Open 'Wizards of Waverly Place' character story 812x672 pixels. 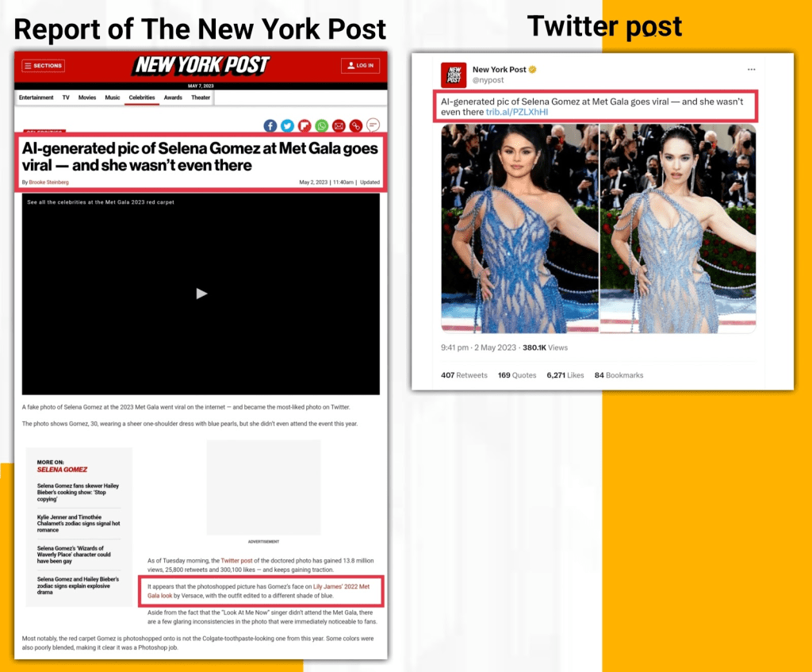pyautogui.click(x=74, y=555)
